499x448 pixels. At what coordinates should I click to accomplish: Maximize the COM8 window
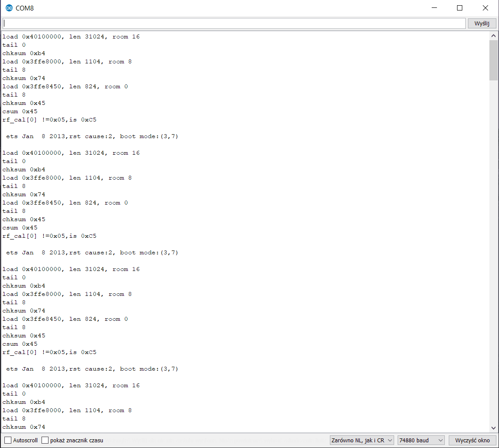(x=460, y=8)
